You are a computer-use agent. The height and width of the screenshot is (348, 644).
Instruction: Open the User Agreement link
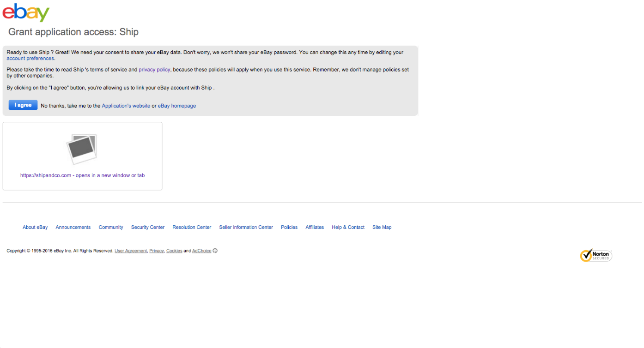coord(131,251)
